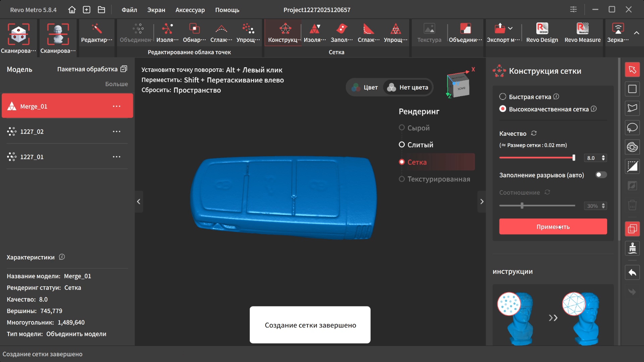Collapse the left model panel
644x362 pixels.
pyautogui.click(x=139, y=201)
